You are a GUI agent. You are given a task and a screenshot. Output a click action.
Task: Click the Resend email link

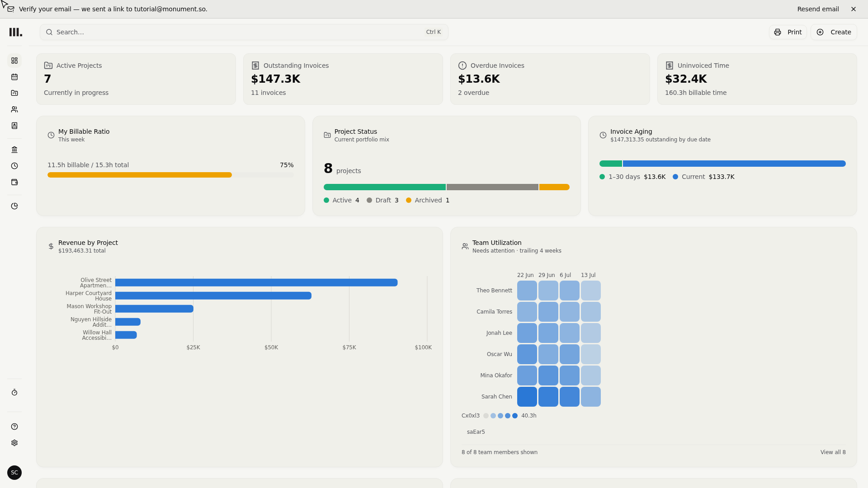point(818,9)
